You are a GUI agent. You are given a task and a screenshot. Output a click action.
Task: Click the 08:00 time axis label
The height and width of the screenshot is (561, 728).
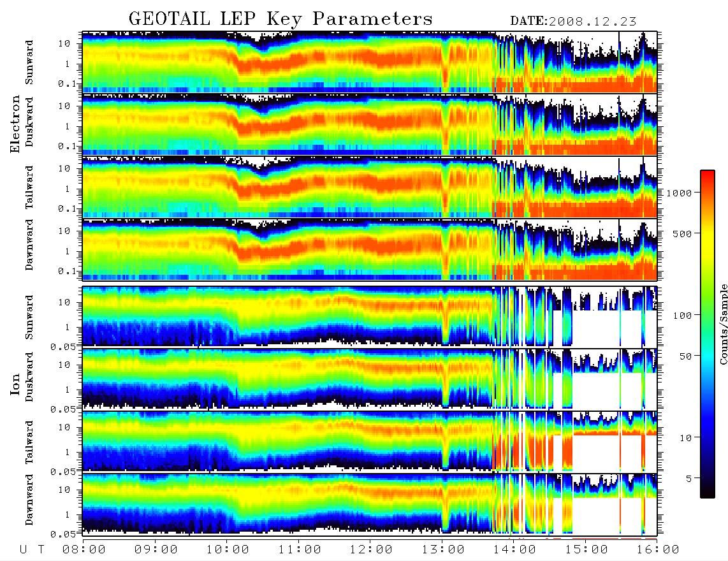(84, 550)
